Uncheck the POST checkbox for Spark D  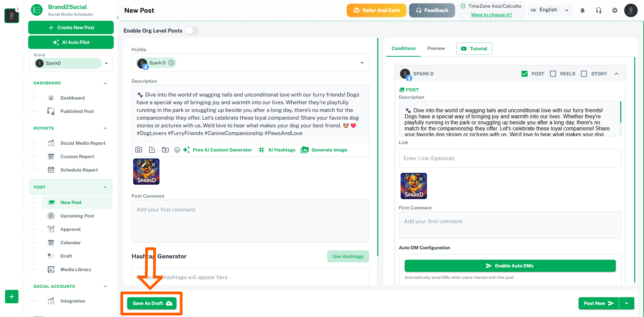pyautogui.click(x=525, y=74)
